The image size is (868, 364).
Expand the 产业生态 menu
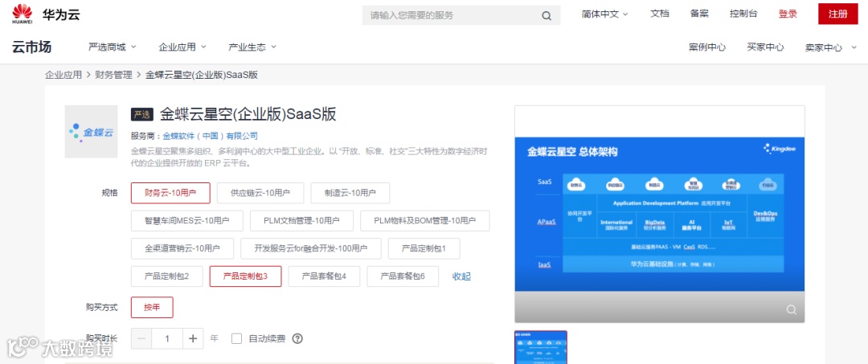pos(252,47)
